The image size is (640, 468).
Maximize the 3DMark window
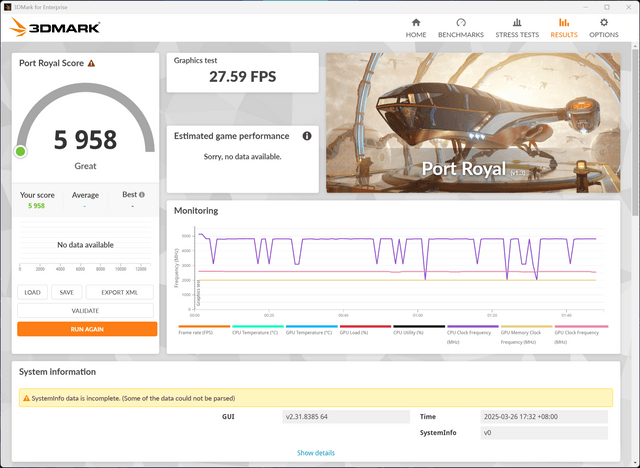tap(607, 7)
